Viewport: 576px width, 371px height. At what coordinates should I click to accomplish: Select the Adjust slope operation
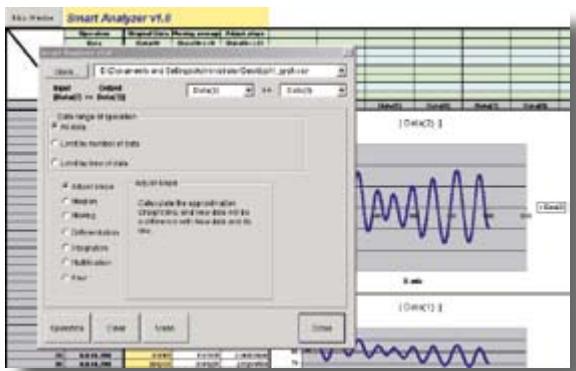pos(65,186)
